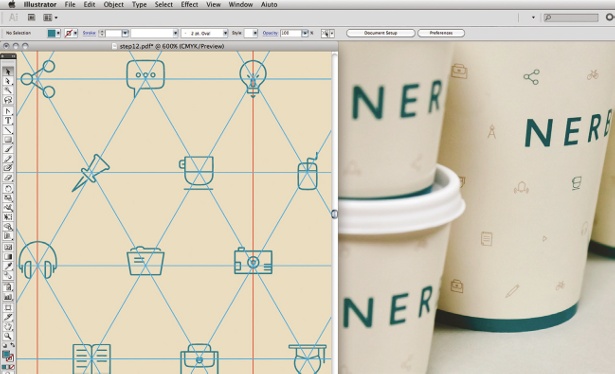Select the Selection tool (black arrow)
The width and height of the screenshot is (615, 374).
8,71
